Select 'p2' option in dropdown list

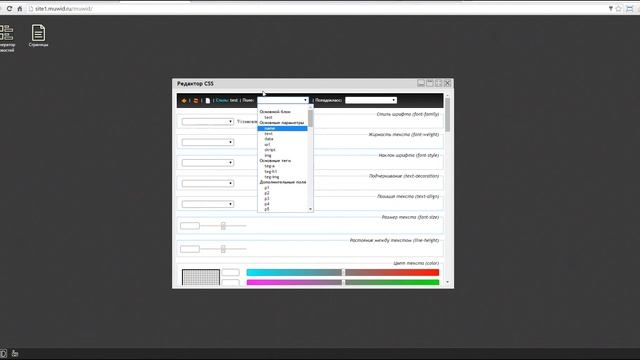tap(282, 193)
